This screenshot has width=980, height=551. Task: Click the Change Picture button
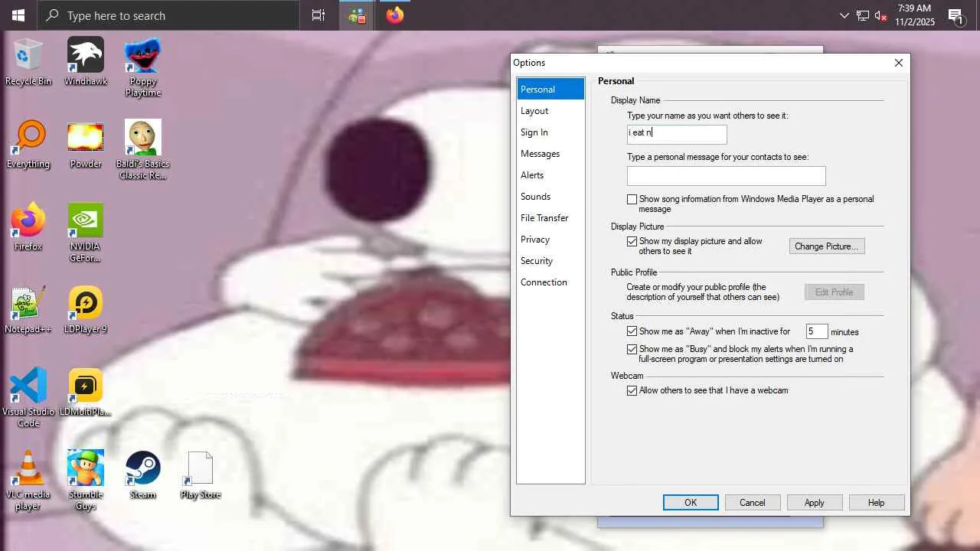(827, 246)
